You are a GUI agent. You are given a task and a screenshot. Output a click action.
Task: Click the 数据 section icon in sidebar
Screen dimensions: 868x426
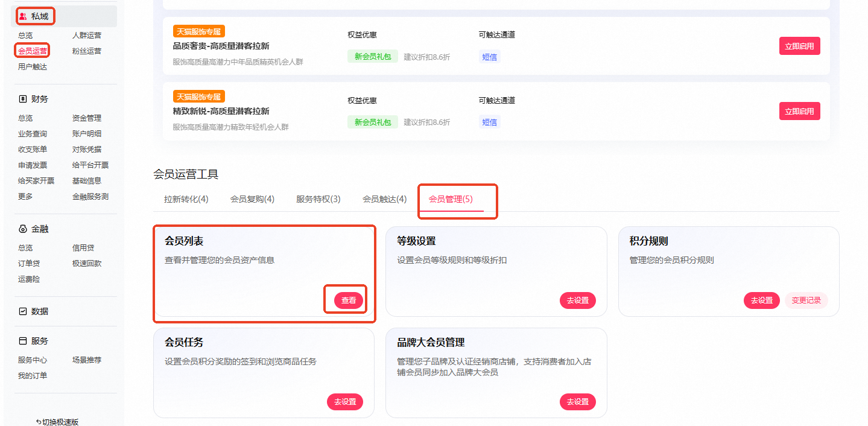click(23, 311)
